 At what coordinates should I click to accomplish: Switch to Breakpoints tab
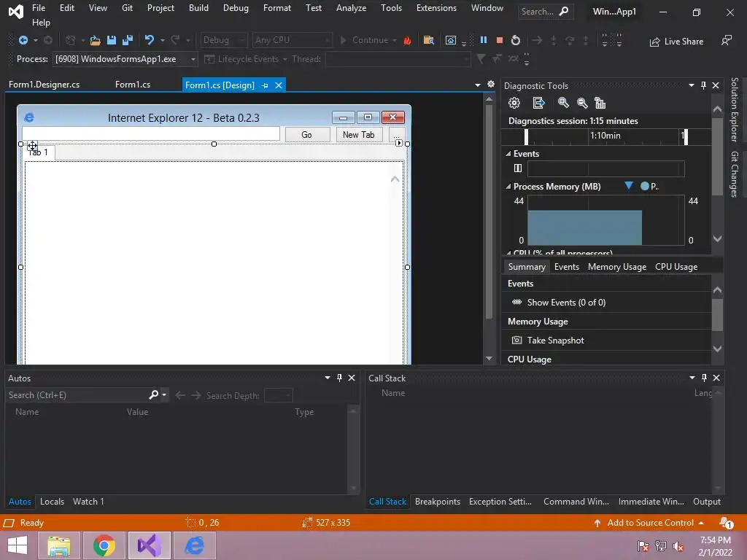pyautogui.click(x=438, y=502)
